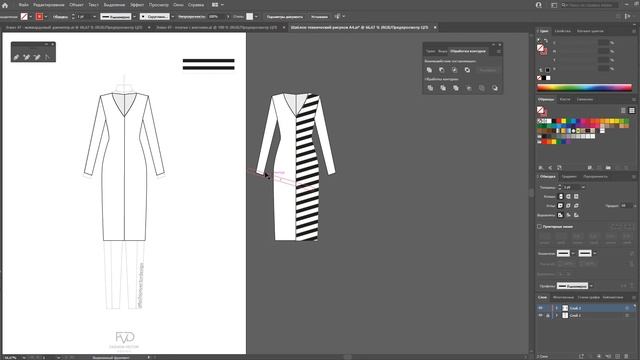The height and width of the screenshot is (360, 640).
Task: Select the Anchor Point tool in the floating panel
Action: point(47,57)
